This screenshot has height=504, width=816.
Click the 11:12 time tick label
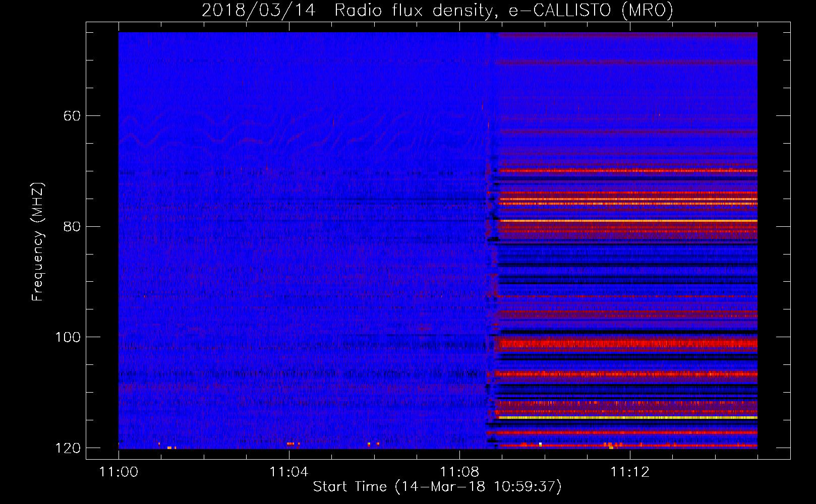(630, 472)
